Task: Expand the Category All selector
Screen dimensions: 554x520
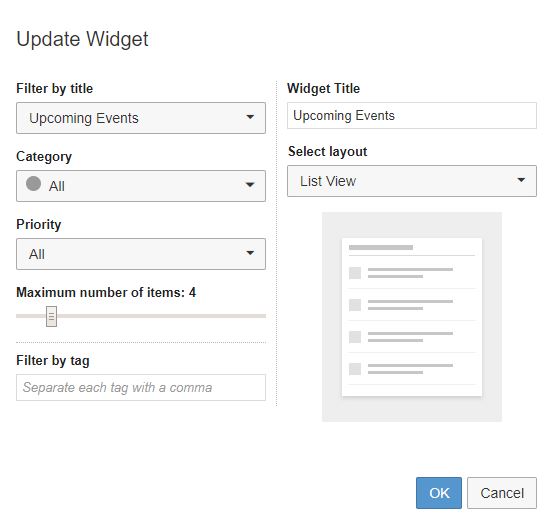Action: (141, 186)
